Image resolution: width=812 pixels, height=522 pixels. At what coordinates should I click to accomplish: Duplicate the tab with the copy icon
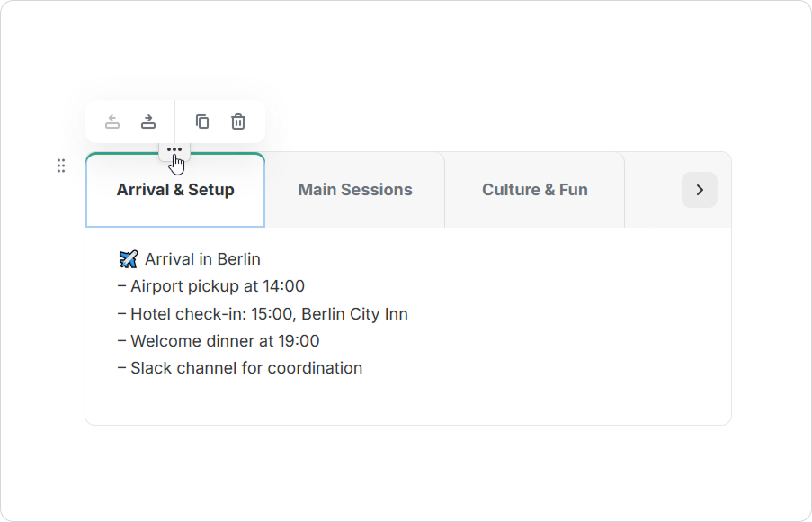pyautogui.click(x=202, y=121)
